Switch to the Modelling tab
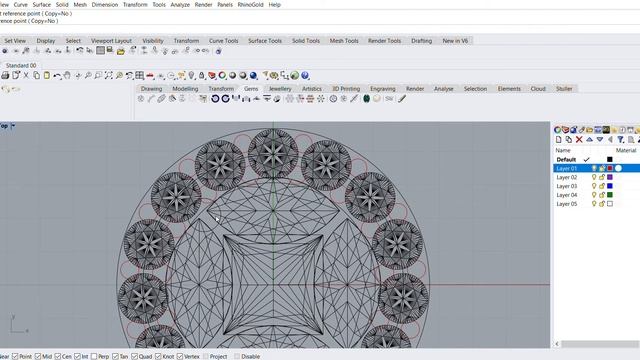This screenshot has height=360, width=640. pos(185,89)
